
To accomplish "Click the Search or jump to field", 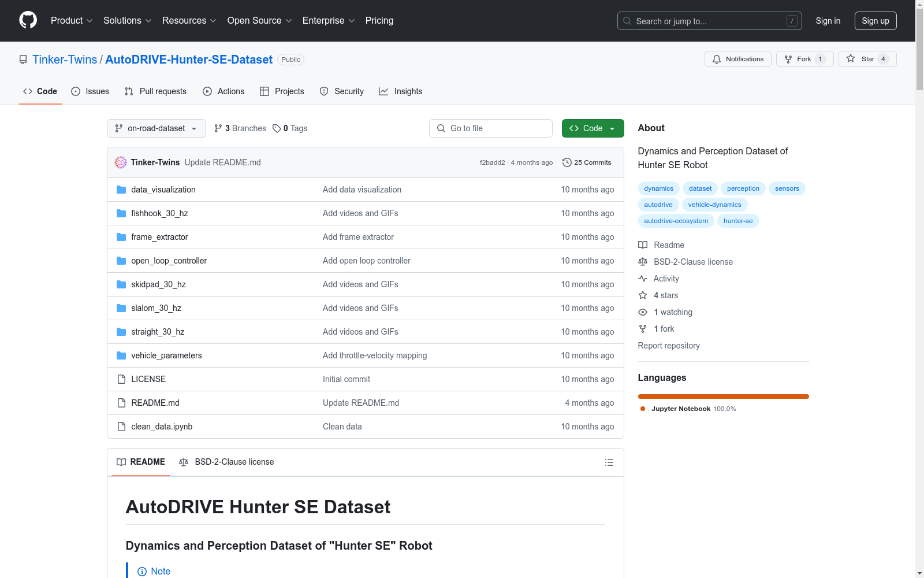I will coord(710,21).
